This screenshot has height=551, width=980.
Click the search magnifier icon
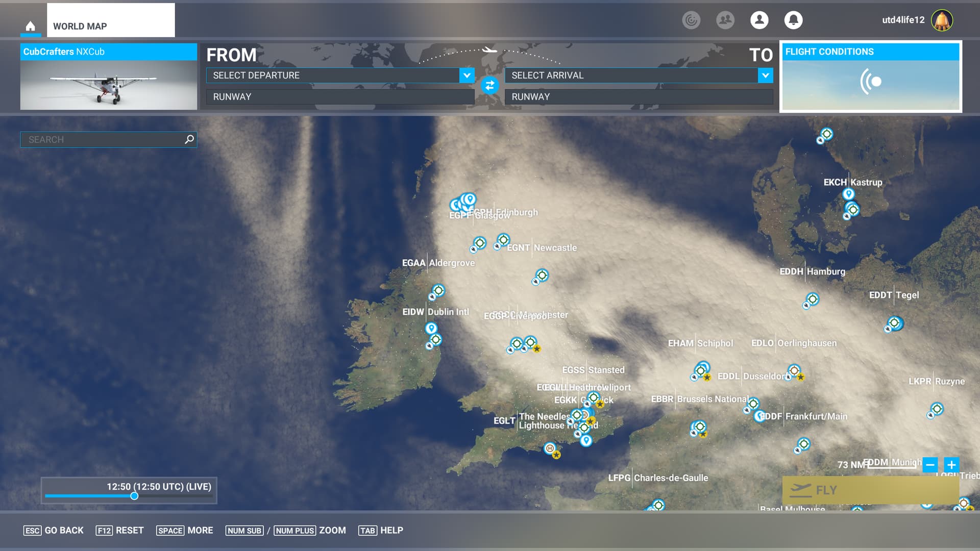(x=189, y=139)
